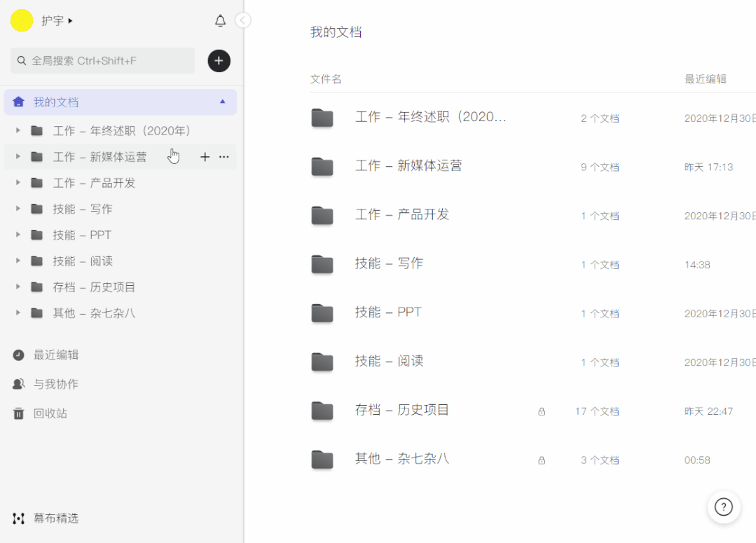Click the 3 个文档 count
Image resolution: width=756 pixels, height=543 pixels.
tap(600, 460)
